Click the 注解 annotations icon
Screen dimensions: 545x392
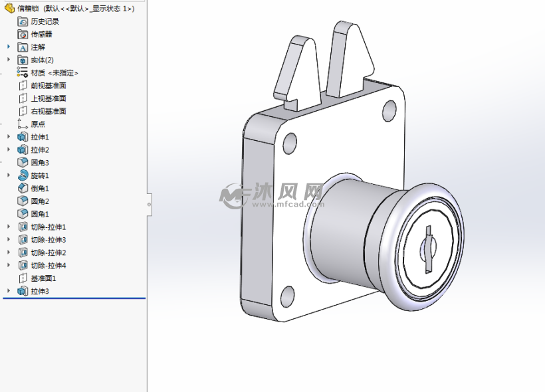[x=23, y=47]
